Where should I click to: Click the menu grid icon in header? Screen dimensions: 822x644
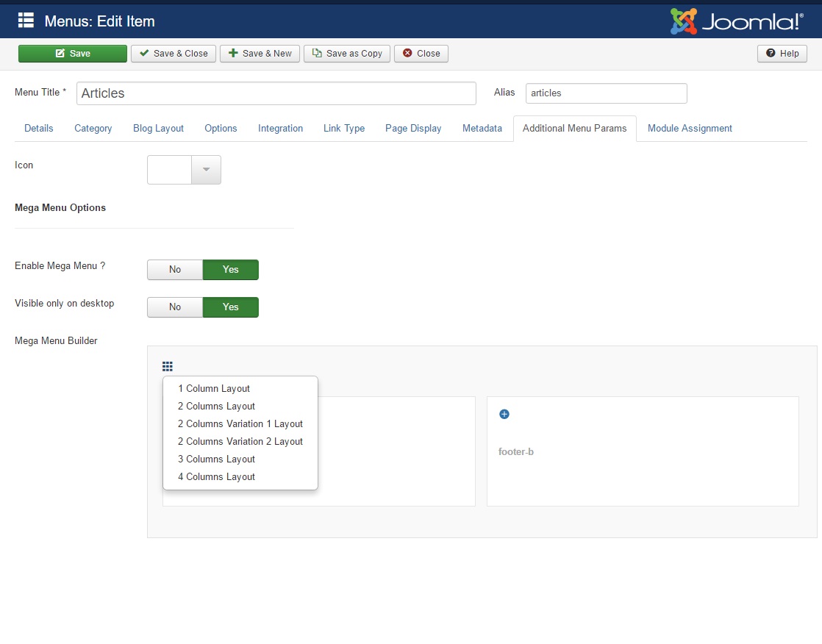[26, 21]
